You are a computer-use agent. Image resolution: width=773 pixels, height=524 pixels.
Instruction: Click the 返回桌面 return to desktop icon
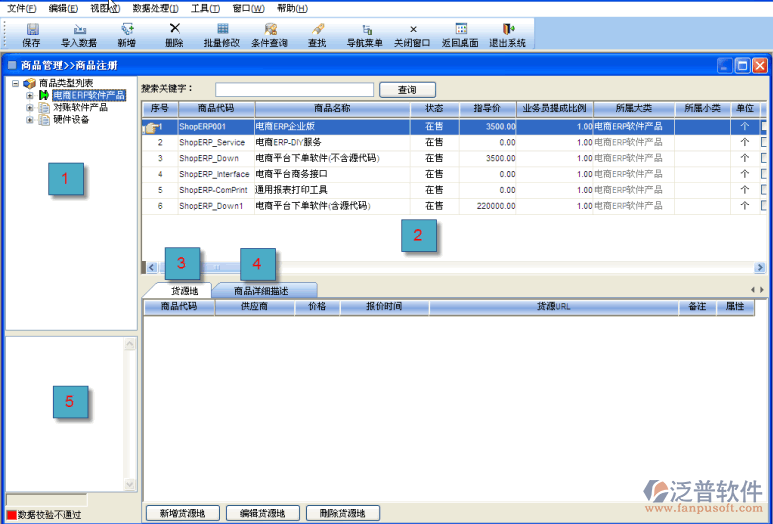pos(461,29)
